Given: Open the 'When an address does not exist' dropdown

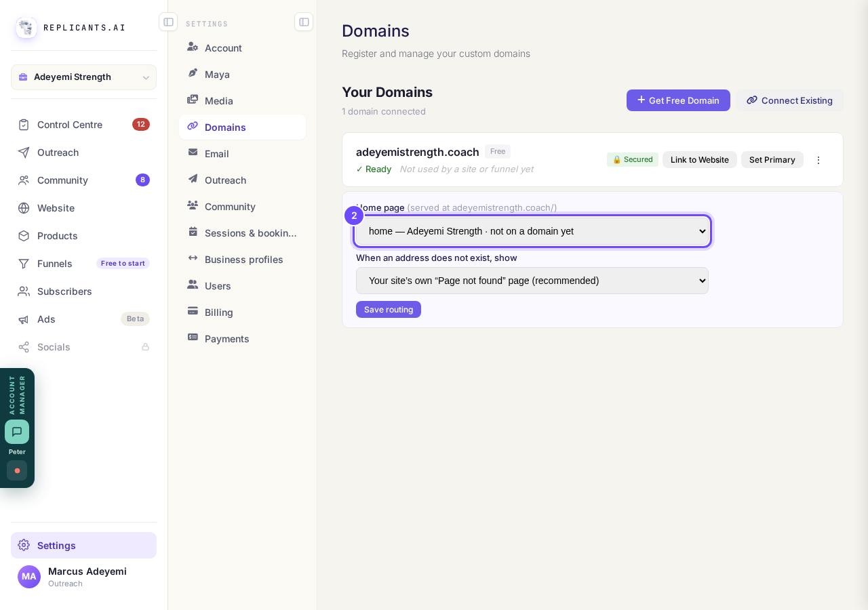Looking at the screenshot, I should tap(532, 281).
